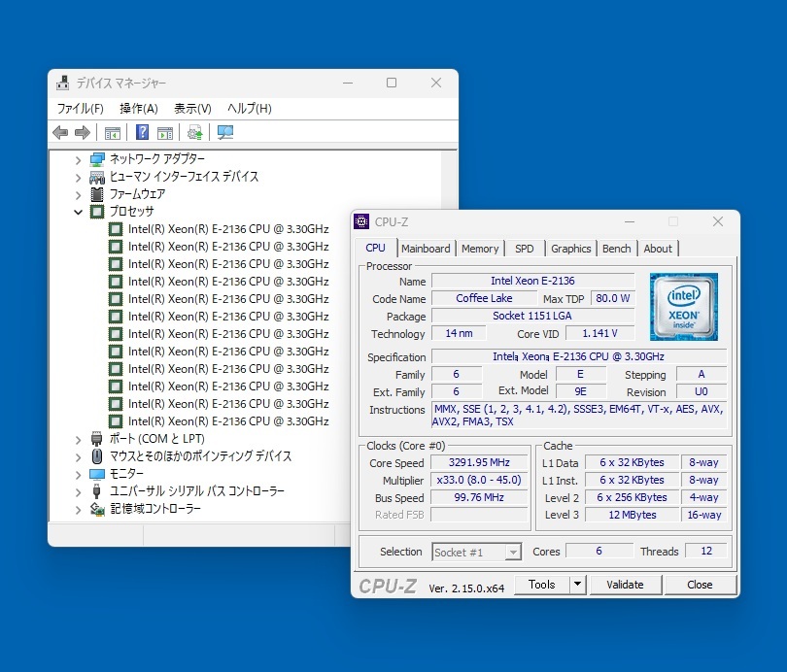Toggle the show/hide console tree toolbar icon
Screen dimensions: 787x672
click(x=113, y=133)
